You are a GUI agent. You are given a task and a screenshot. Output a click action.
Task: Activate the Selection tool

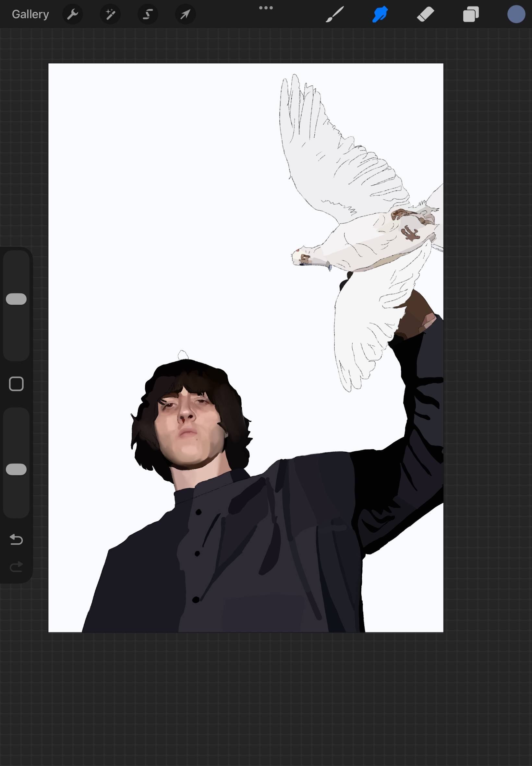tap(148, 14)
